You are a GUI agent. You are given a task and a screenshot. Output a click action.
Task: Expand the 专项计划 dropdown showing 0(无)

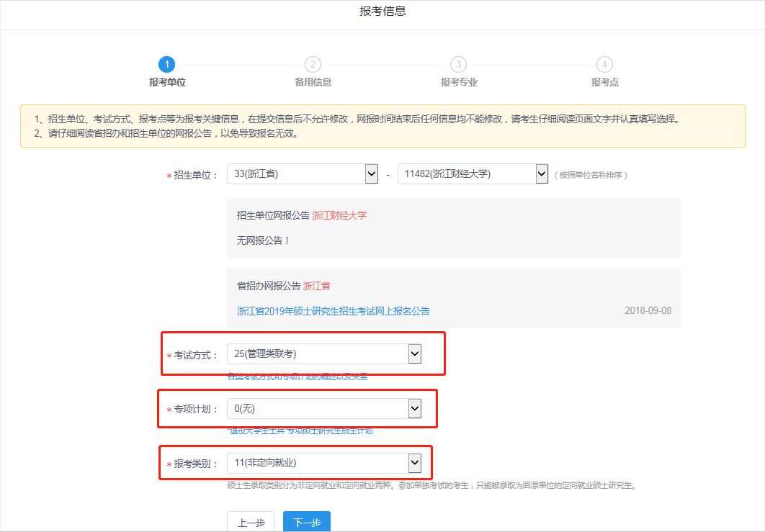tap(323, 409)
